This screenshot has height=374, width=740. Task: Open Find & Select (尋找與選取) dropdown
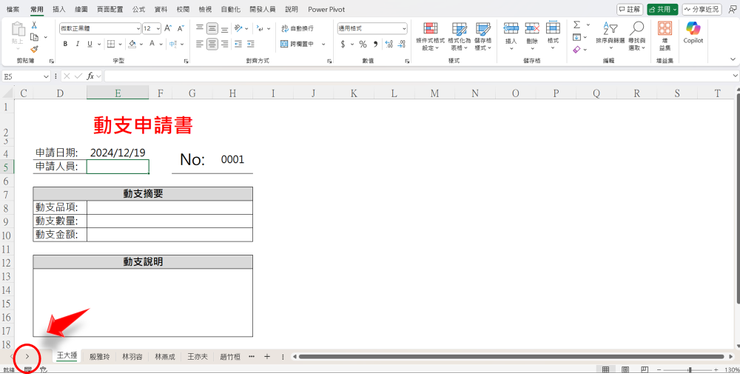click(637, 37)
